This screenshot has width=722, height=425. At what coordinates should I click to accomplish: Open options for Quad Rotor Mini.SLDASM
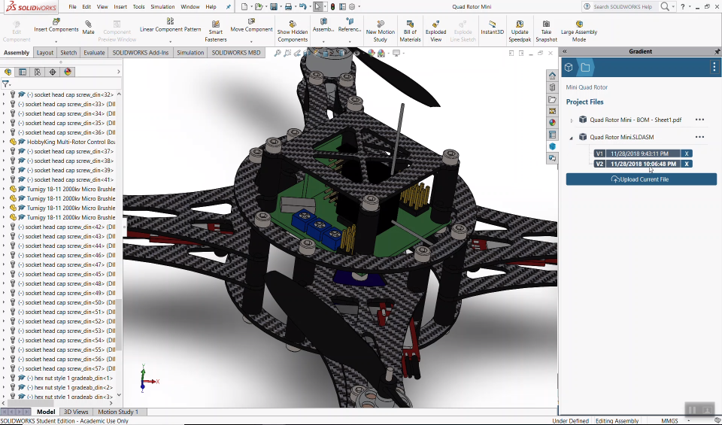point(700,137)
